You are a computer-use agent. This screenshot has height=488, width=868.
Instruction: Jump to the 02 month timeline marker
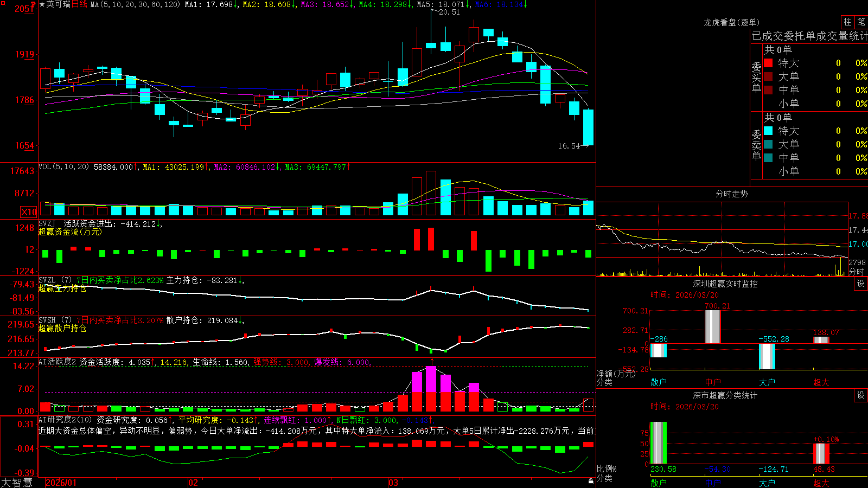pos(193,483)
